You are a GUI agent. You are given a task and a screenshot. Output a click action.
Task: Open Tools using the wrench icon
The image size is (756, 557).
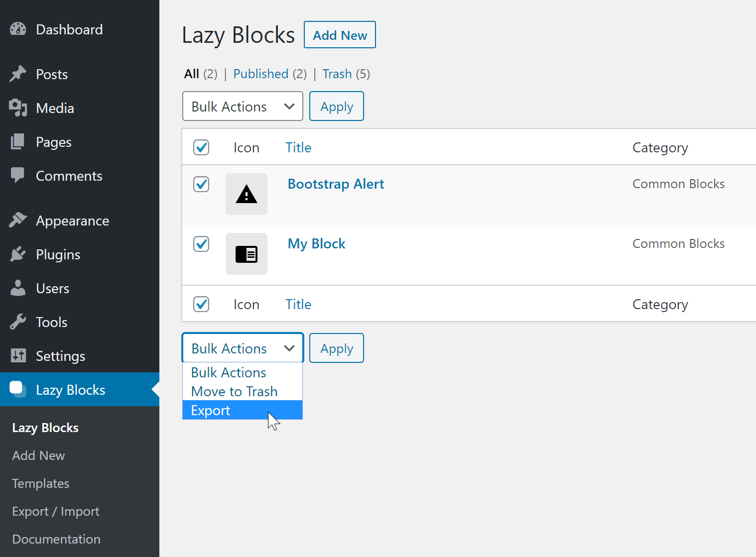[x=18, y=322]
